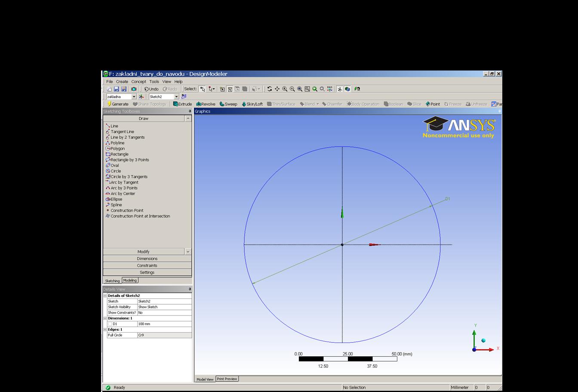Select the Box Zoom tool
This screenshot has width=578, height=392.
click(x=292, y=89)
